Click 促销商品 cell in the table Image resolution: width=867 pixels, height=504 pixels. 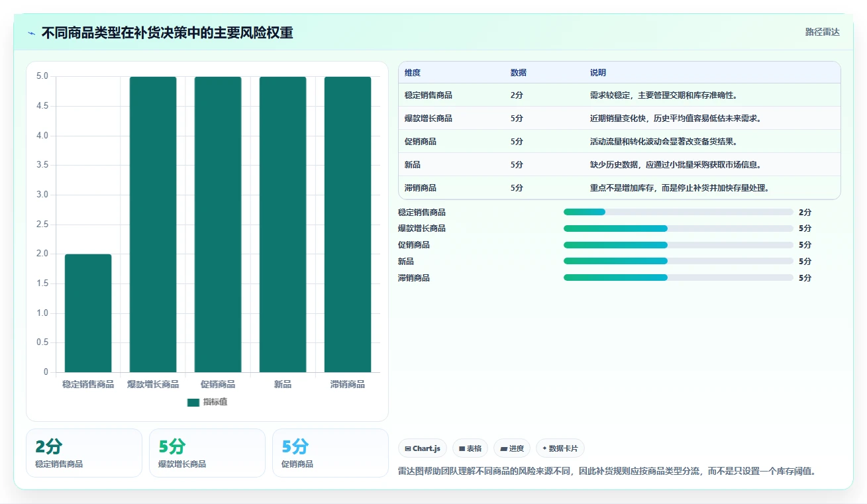click(421, 142)
